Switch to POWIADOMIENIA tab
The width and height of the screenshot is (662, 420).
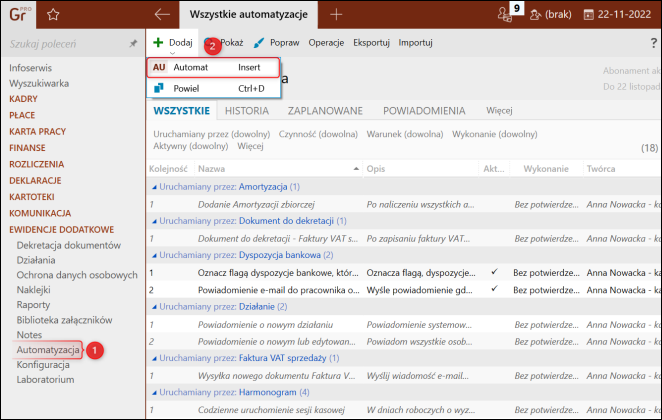[424, 111]
